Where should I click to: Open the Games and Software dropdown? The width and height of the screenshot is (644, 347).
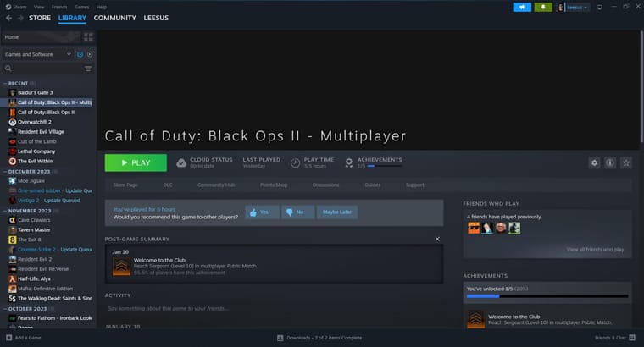[38, 54]
